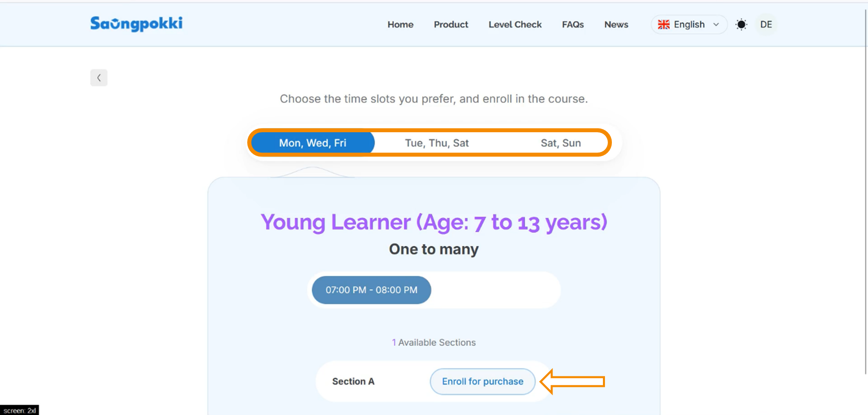Screen dimensions: 868x415
Task: Open the News page
Action: tap(616, 24)
